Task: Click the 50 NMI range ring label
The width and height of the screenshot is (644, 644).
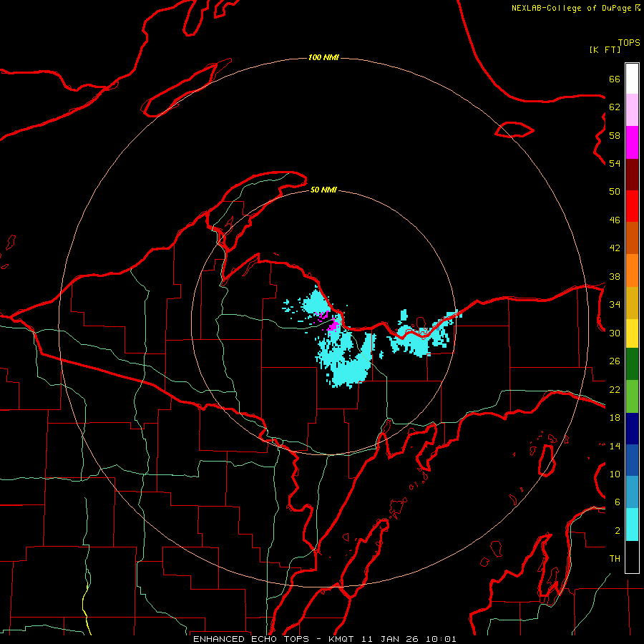Action: (323, 190)
